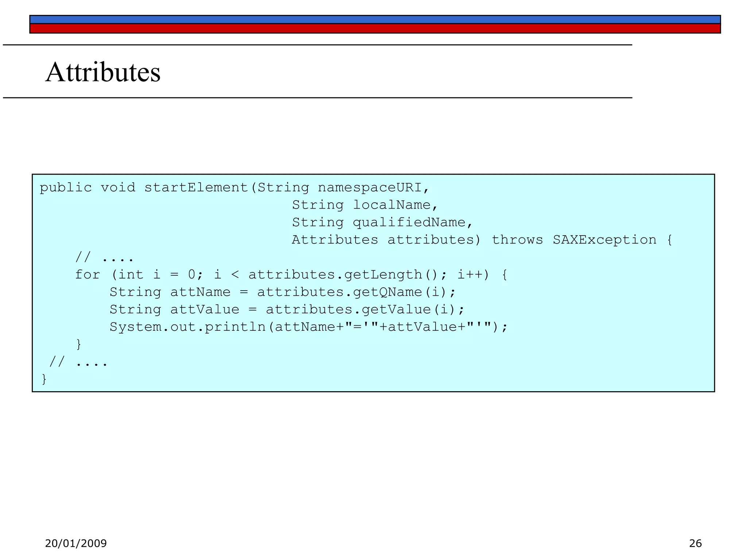Click the closing brace of the for loop
The image size is (747, 560).
click(x=78, y=344)
